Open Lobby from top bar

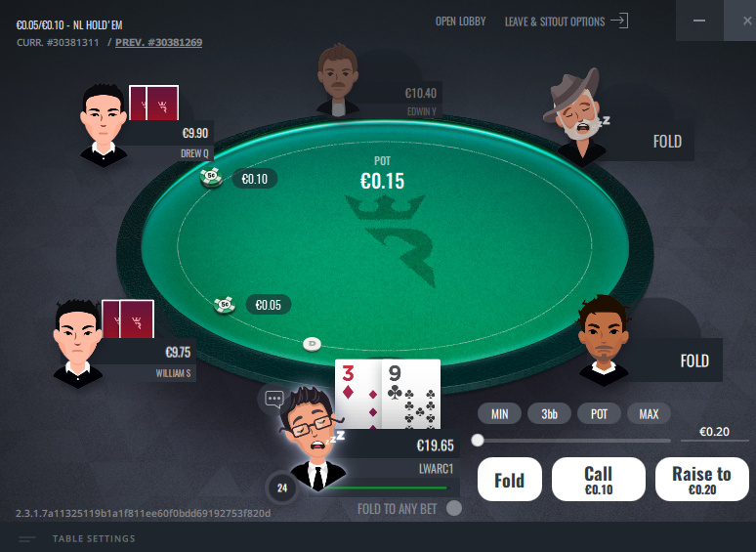coord(460,21)
